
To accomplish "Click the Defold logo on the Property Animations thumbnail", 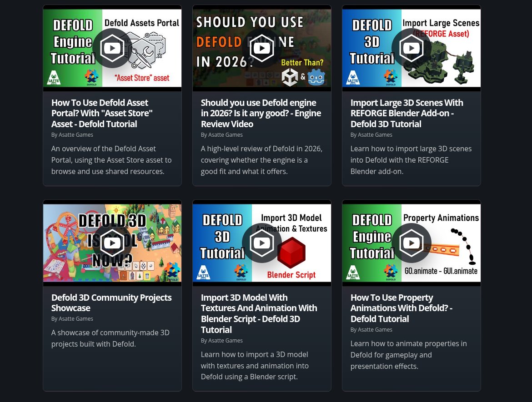I will [x=391, y=272].
